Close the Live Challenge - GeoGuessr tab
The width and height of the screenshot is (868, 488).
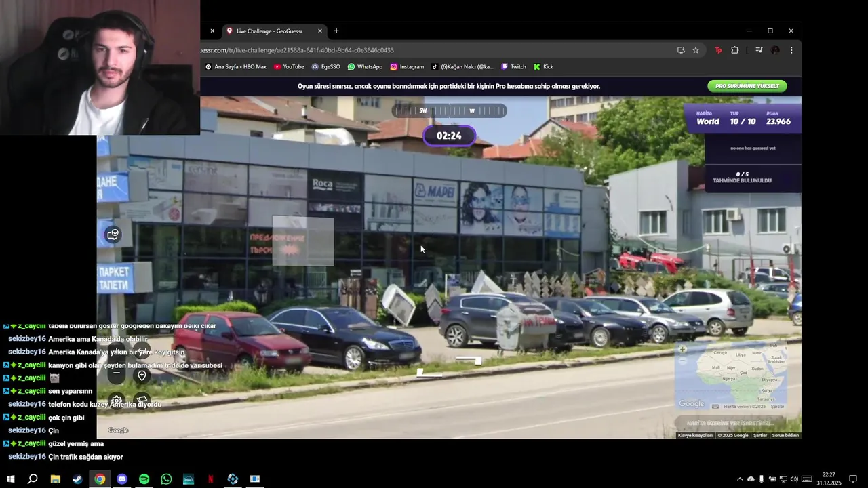pyautogui.click(x=320, y=30)
